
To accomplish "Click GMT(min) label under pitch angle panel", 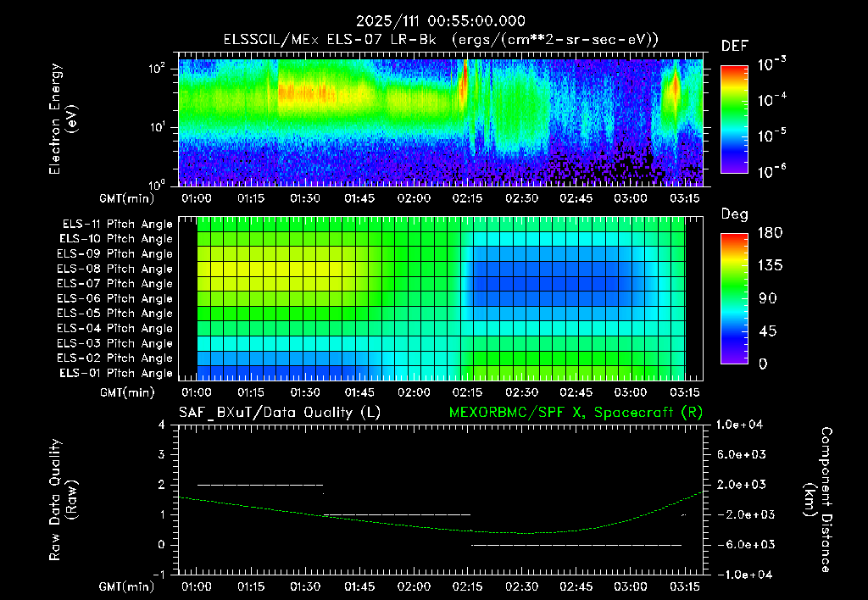I will point(127,392).
